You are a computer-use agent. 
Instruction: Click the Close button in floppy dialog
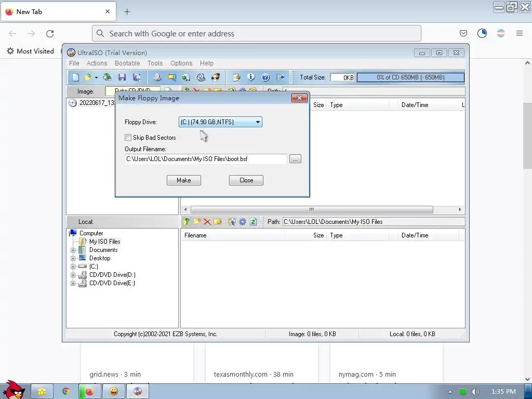point(246,180)
